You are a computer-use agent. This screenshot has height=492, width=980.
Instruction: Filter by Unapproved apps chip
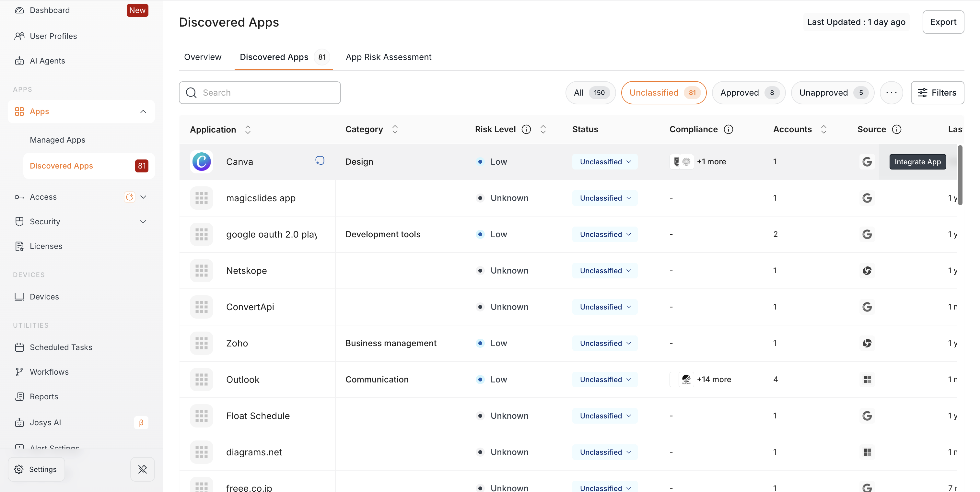(x=833, y=92)
